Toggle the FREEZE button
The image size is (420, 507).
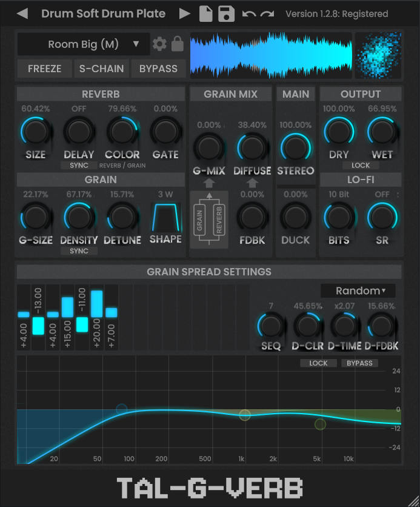(45, 69)
